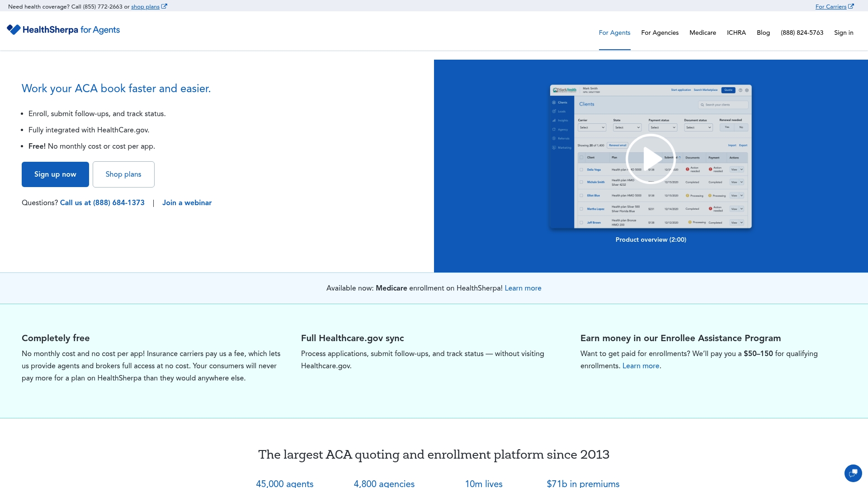Follow the Join a webinar link
Viewport: 868px width, 488px height.
(x=187, y=203)
